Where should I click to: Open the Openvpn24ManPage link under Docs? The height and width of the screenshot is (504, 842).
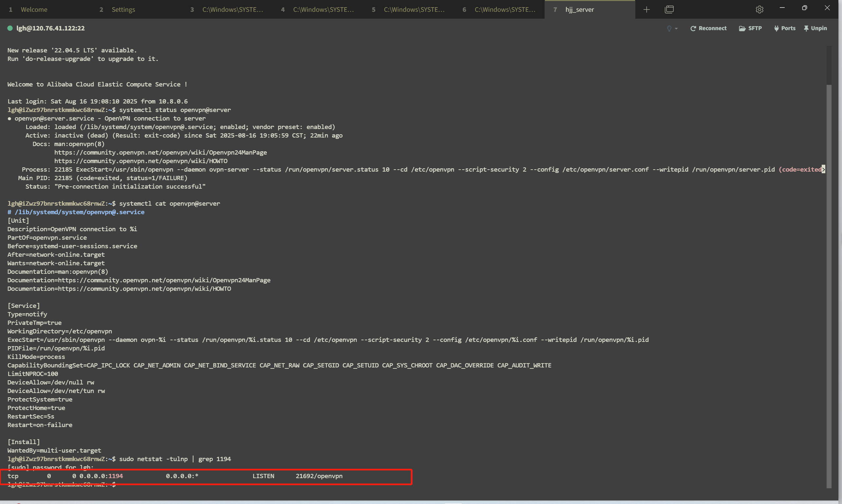click(161, 153)
